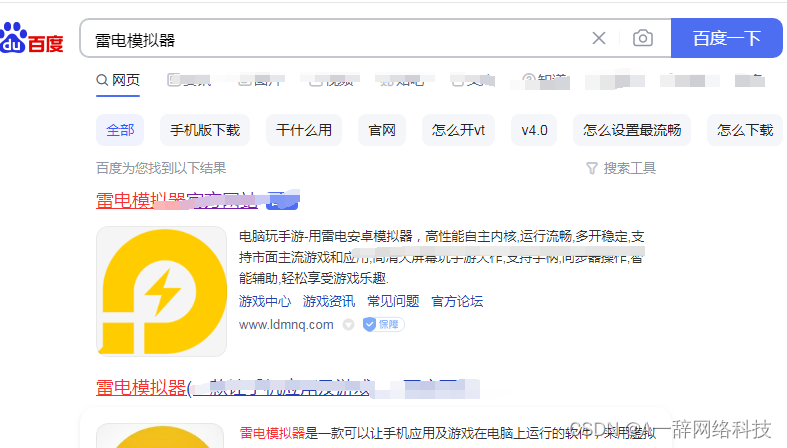Open the magnifier icon on the 网页 tab
Image resolution: width=787 pixels, height=448 pixels.
click(102, 80)
